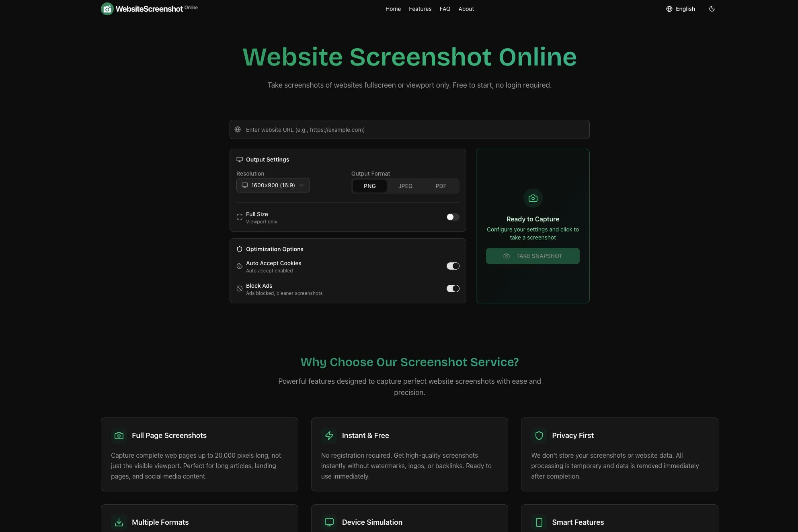Open the Resolution dropdown showing 1600×900
Screen dimensions: 798x532
273,185
